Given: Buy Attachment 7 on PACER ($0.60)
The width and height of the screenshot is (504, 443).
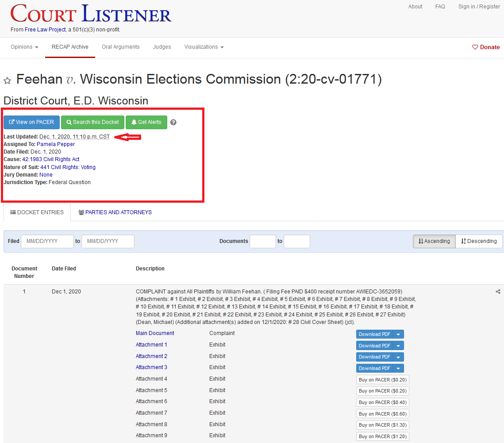Looking at the screenshot, I should 382,414.
